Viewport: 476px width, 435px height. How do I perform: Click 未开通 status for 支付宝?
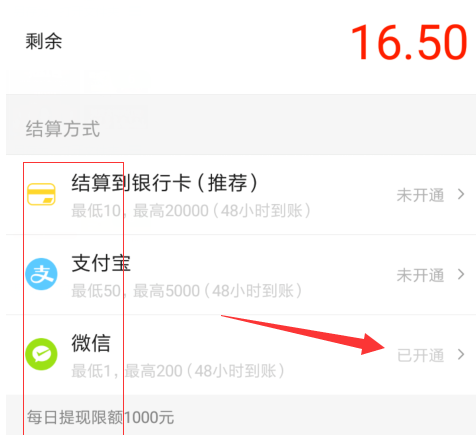point(420,275)
